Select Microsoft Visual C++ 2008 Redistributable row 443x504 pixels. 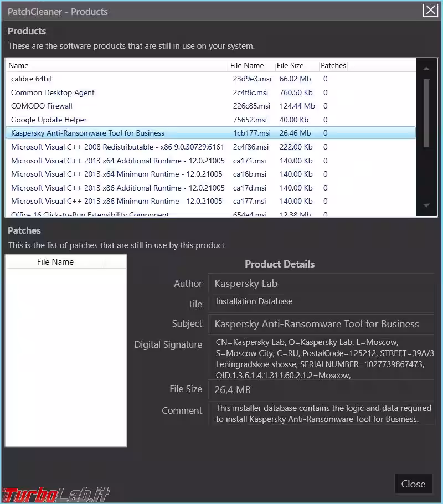click(x=117, y=147)
